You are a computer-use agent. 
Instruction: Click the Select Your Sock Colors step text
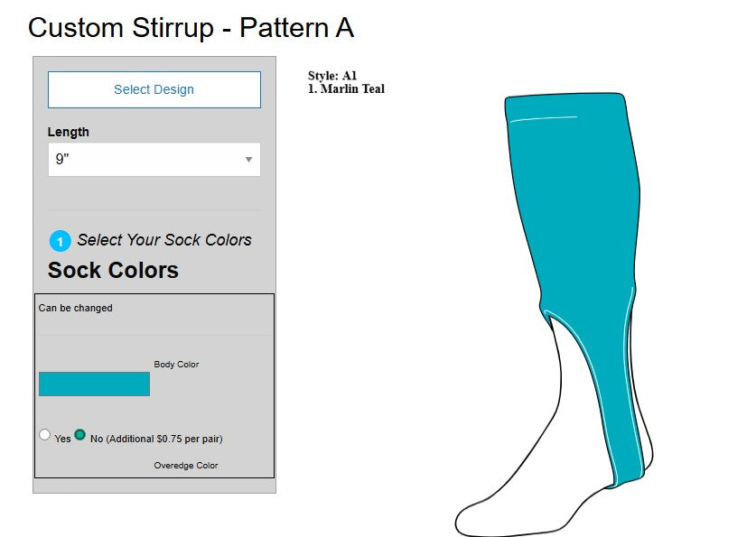click(x=163, y=240)
